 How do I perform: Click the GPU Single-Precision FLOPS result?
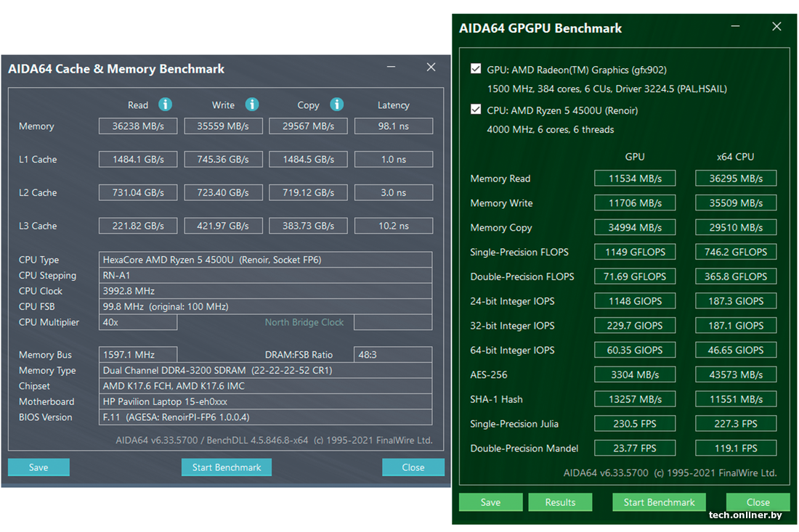click(635, 253)
